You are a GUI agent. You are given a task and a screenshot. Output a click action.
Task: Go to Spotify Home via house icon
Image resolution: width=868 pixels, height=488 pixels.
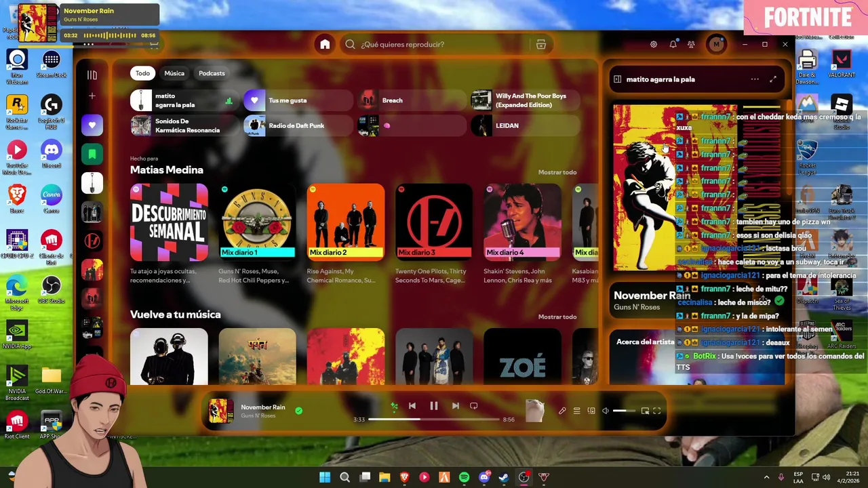tap(325, 45)
